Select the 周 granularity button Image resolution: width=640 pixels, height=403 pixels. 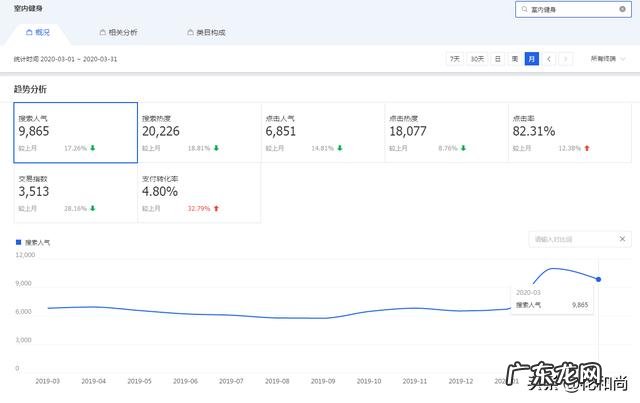point(515,59)
